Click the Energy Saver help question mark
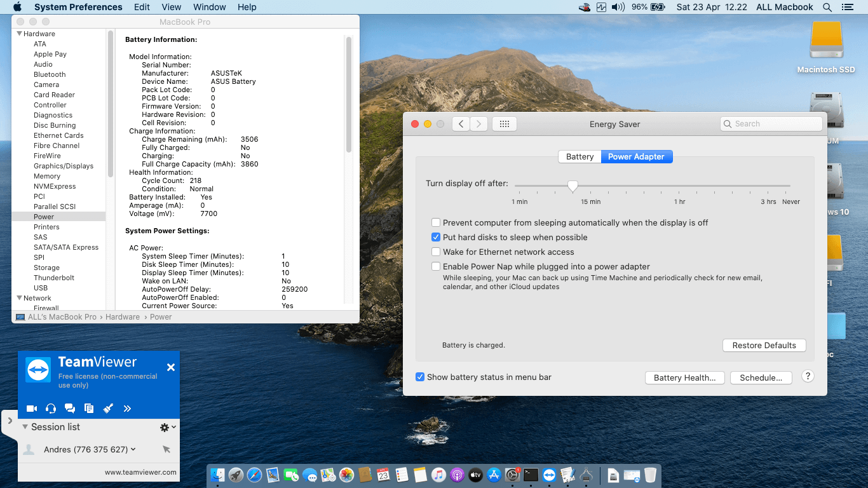 click(808, 376)
